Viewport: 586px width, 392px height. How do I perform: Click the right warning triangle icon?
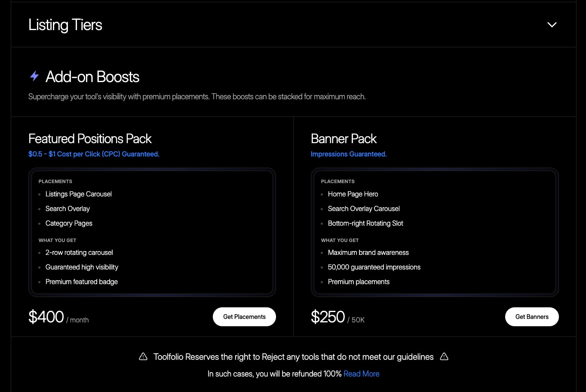coord(444,357)
